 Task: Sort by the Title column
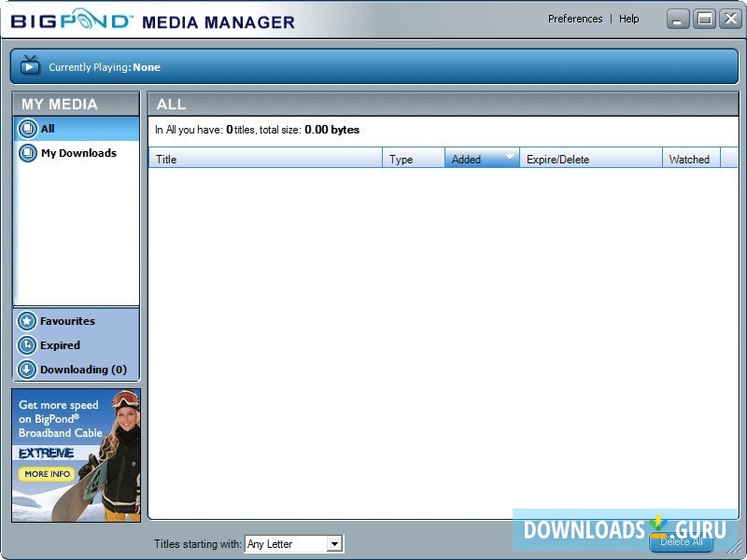pyautogui.click(x=265, y=159)
